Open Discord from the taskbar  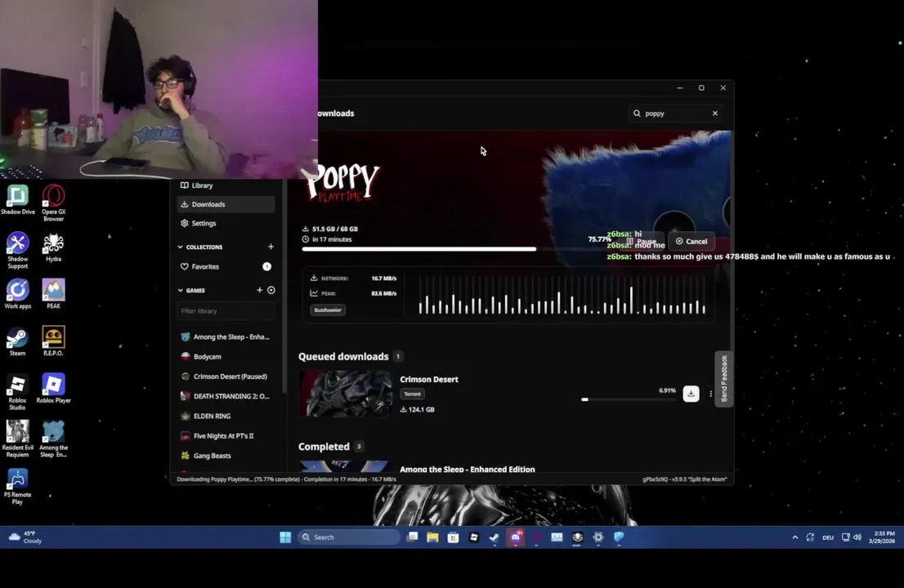click(x=516, y=537)
